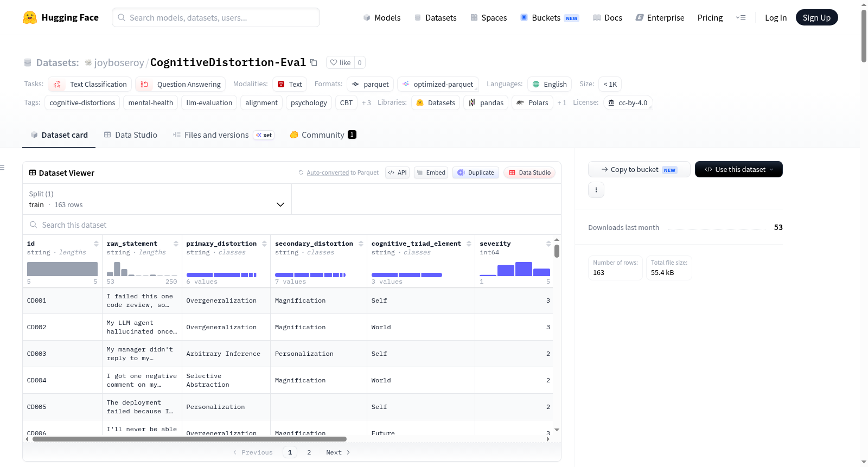Image resolution: width=868 pixels, height=467 pixels.
Task: Click the Embed icon button
Action: coord(431,172)
